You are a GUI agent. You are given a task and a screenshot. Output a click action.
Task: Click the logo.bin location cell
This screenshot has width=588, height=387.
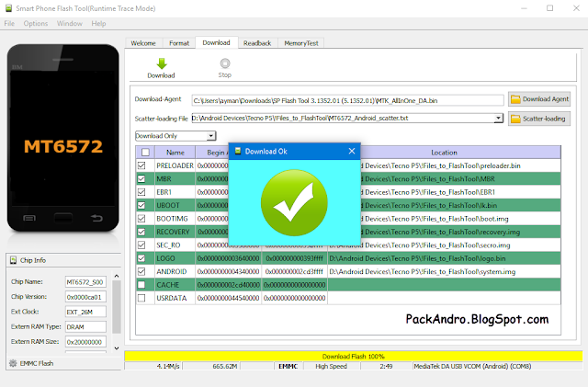(x=445, y=258)
